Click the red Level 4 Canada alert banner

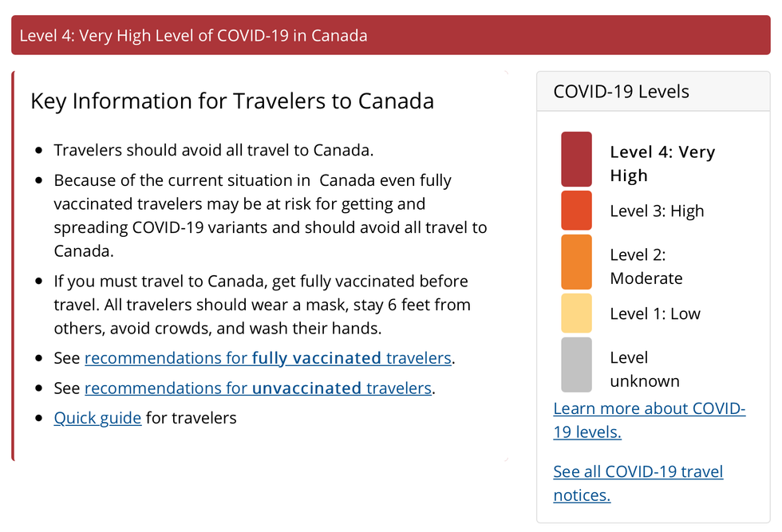click(390, 36)
